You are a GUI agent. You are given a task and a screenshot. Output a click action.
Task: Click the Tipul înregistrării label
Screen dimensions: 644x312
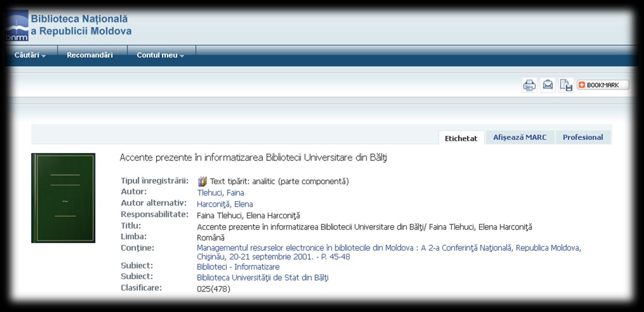click(154, 181)
